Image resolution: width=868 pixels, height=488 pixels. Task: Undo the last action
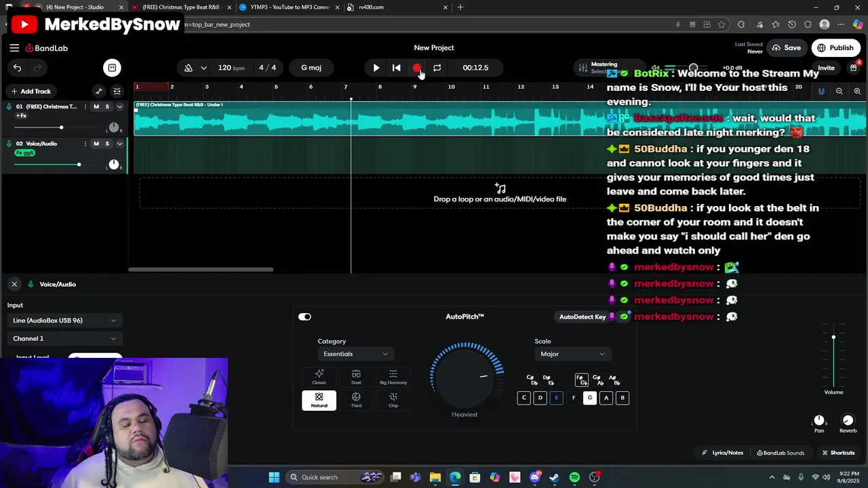(17, 68)
